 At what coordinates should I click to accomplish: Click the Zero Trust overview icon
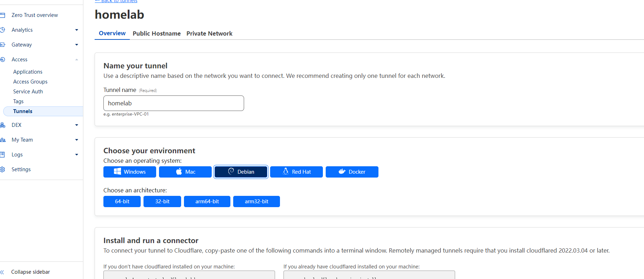(x=2, y=15)
